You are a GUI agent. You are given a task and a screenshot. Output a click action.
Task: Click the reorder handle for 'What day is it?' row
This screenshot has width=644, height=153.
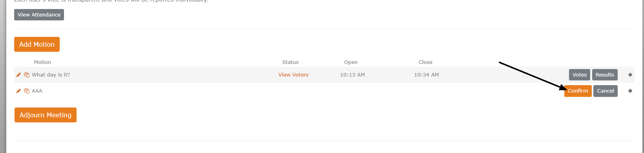pyautogui.click(x=630, y=75)
